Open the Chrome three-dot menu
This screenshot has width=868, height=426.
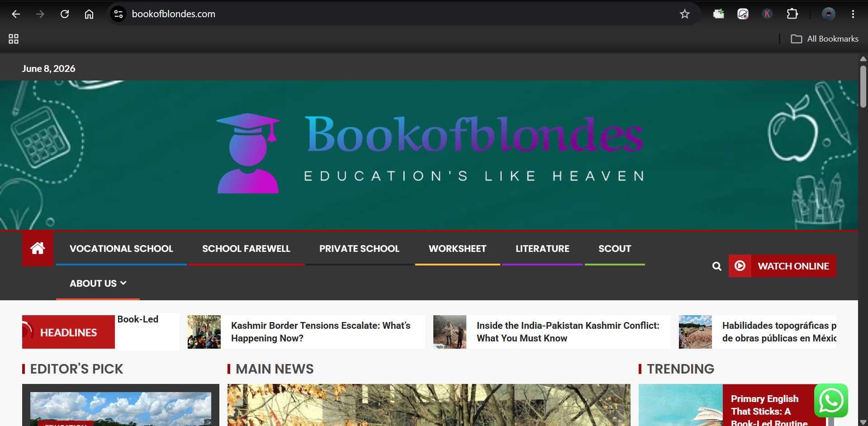pos(853,14)
